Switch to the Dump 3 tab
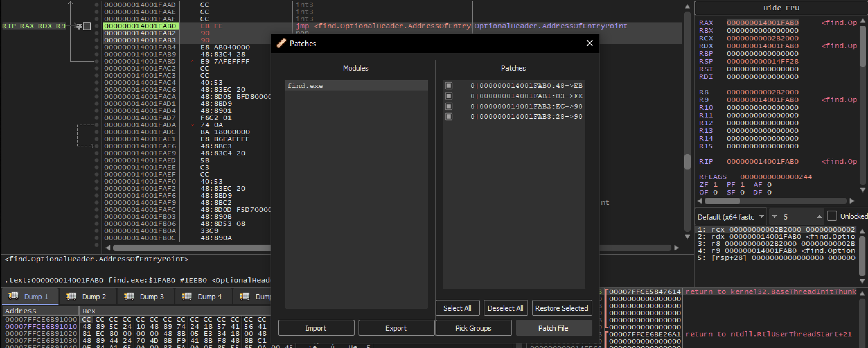868x348 pixels. point(146,296)
